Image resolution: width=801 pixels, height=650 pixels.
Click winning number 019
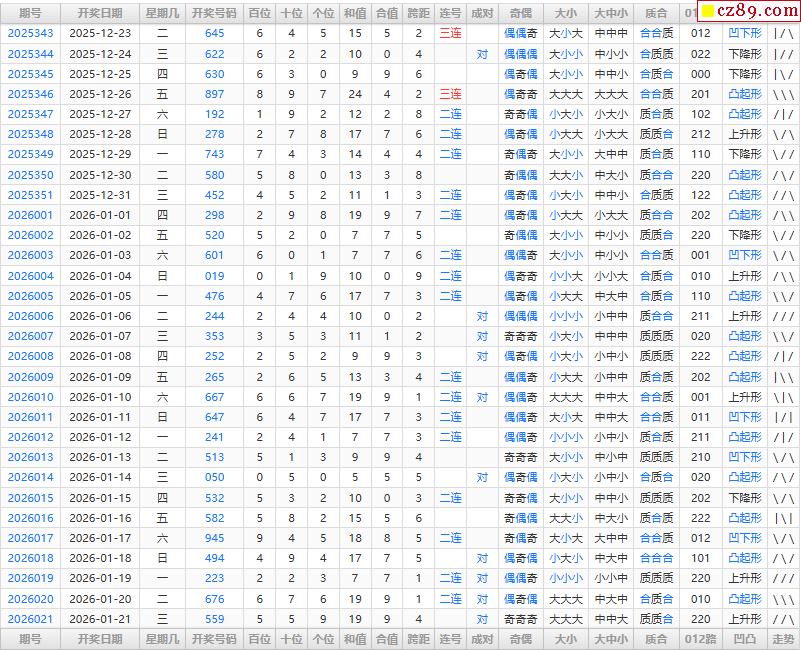click(215, 276)
